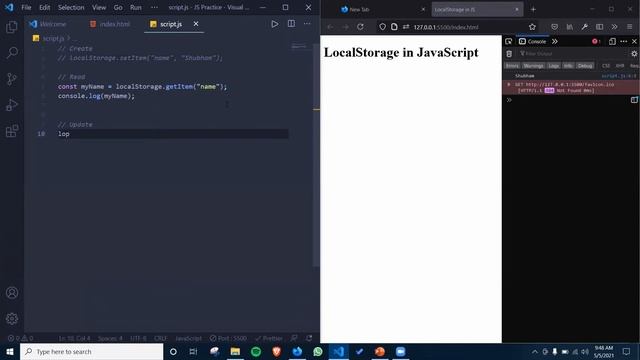Change the JavaScript language mode
The height and width of the screenshot is (360, 640).
point(188,338)
